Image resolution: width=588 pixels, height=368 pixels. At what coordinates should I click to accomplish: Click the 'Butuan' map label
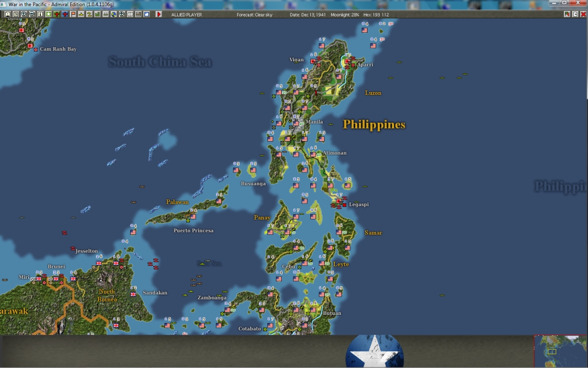tap(332, 313)
